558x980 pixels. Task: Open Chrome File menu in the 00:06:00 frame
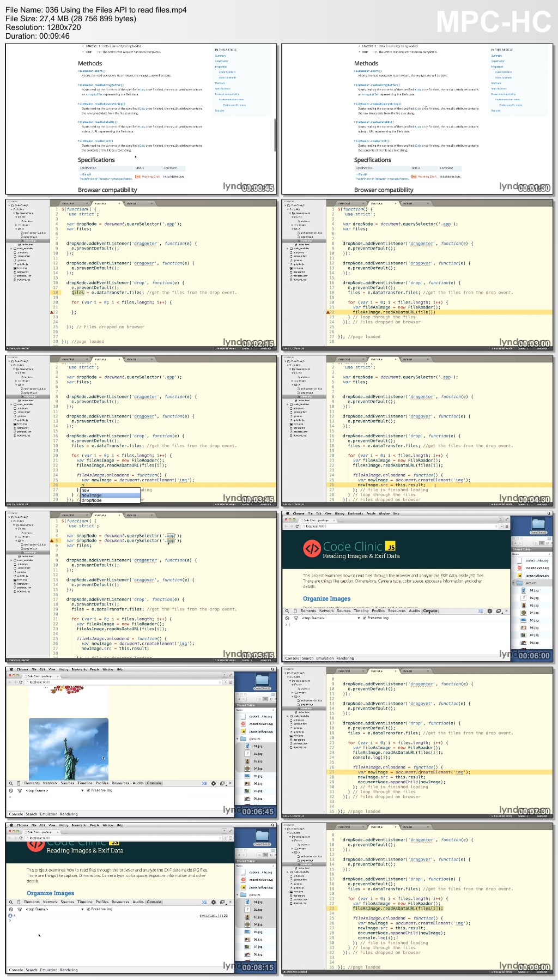[x=310, y=513]
